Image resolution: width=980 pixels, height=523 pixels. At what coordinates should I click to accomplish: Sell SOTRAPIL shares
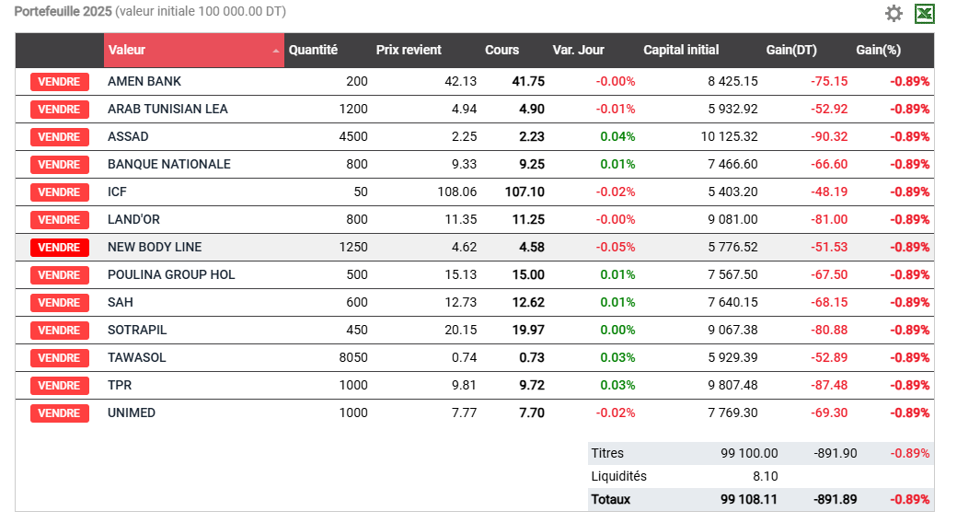tap(60, 331)
